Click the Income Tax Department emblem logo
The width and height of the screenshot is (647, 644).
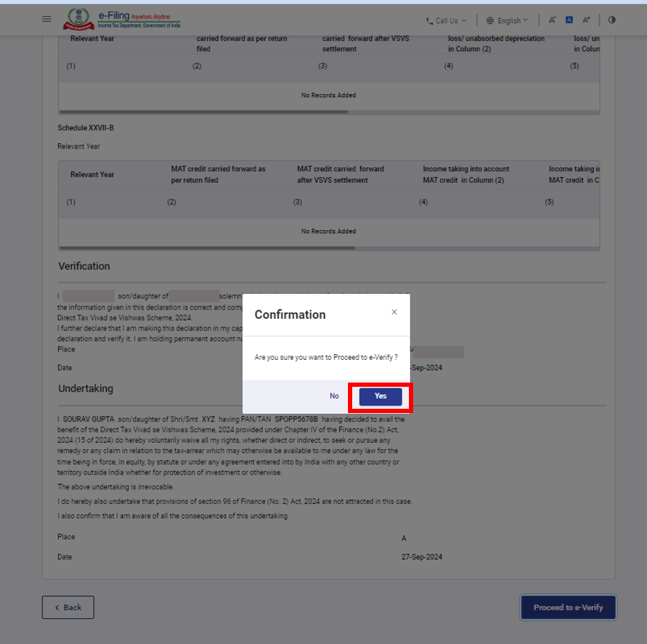tap(77, 19)
